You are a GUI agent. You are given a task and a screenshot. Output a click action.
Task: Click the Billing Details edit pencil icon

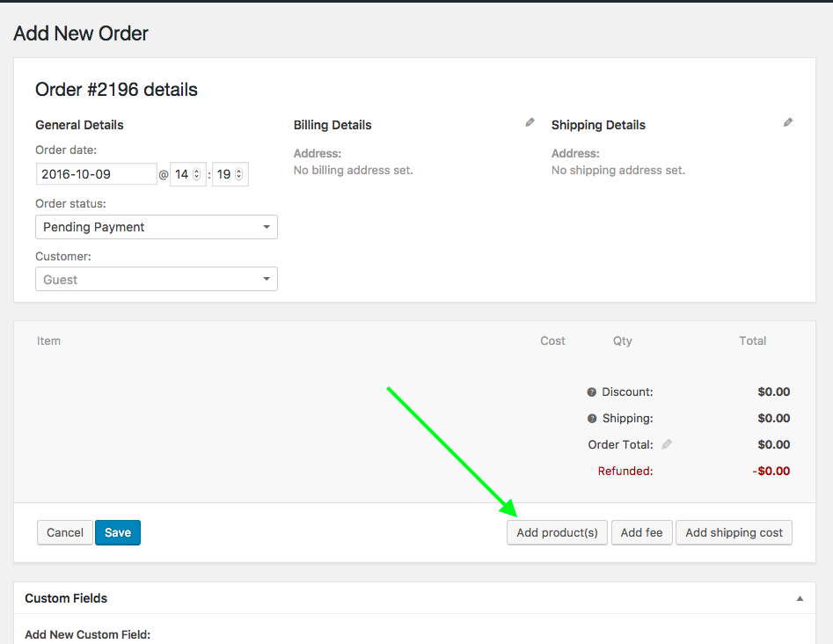pos(530,123)
